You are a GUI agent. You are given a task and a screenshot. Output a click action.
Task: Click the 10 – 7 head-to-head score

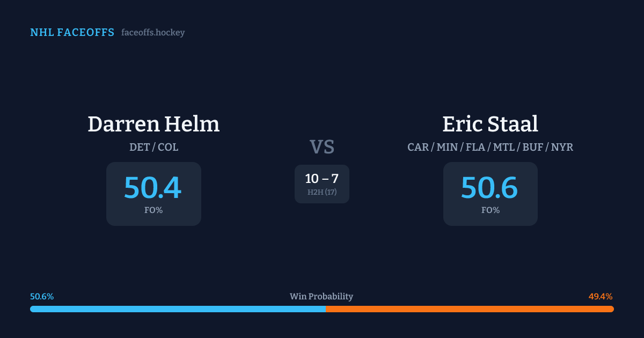point(322,179)
